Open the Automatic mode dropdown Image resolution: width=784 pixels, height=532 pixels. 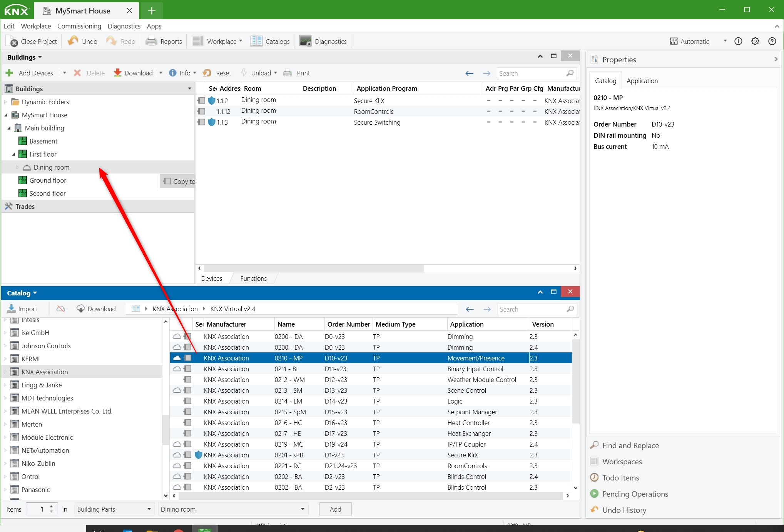[725, 41]
